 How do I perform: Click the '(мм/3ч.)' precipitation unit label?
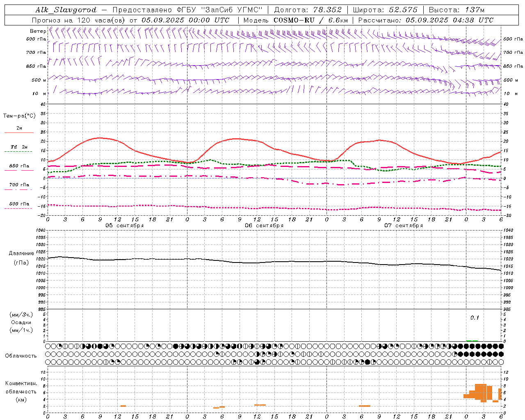pos(21,315)
